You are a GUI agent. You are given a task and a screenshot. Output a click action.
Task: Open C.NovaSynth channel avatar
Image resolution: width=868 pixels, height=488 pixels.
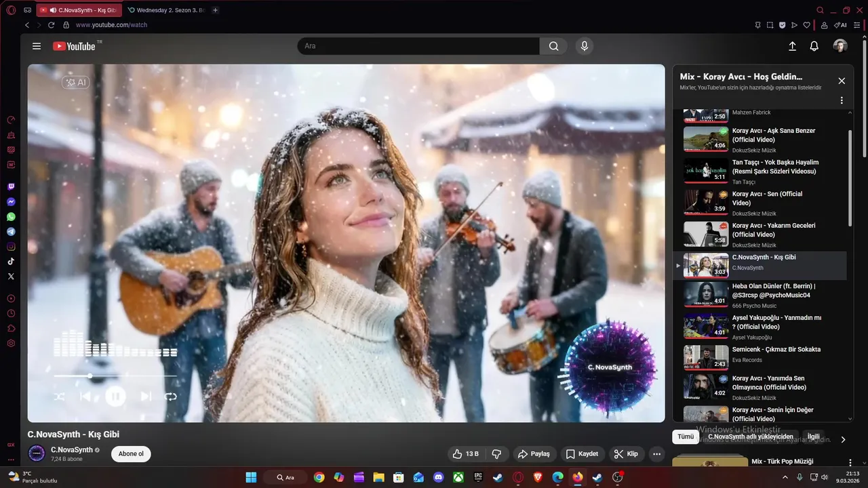point(37,453)
